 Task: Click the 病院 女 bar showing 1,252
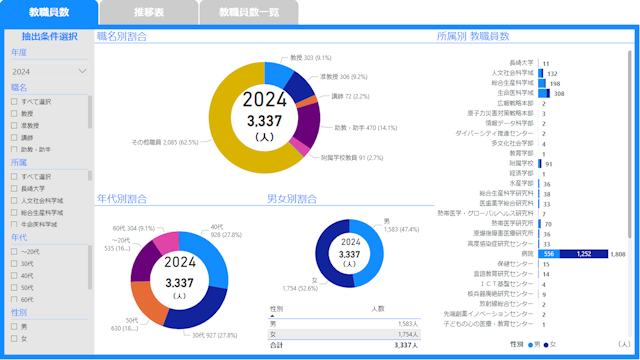pyautogui.click(x=584, y=254)
